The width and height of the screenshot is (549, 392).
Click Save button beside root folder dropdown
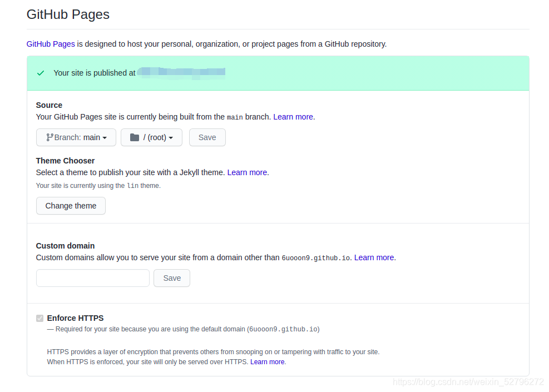point(207,137)
